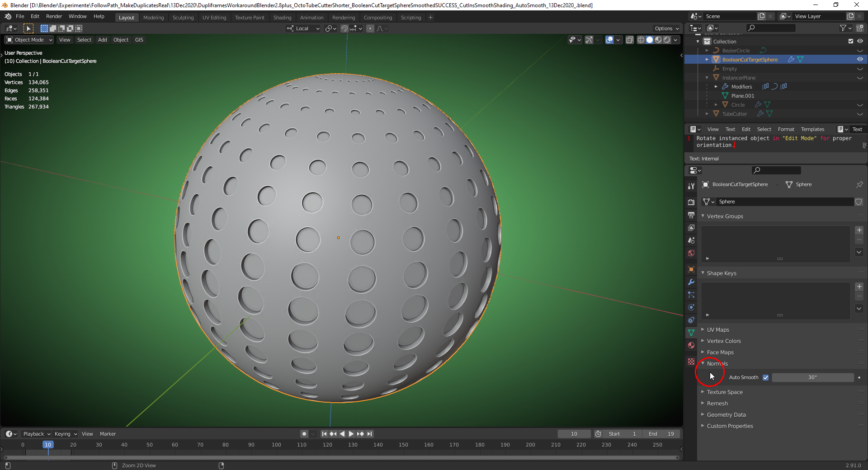Pin the properties editor context
Screen dimensions: 868x470
[x=859, y=184]
